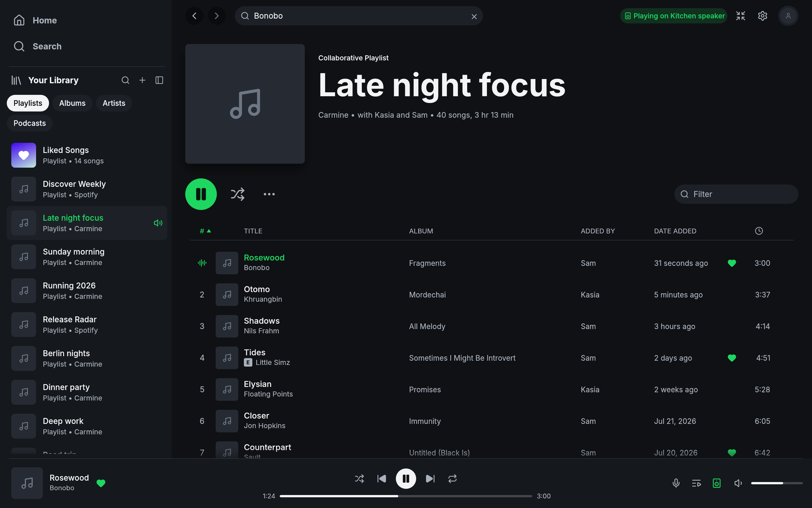Open the play queue
The image size is (812, 508).
(696, 483)
